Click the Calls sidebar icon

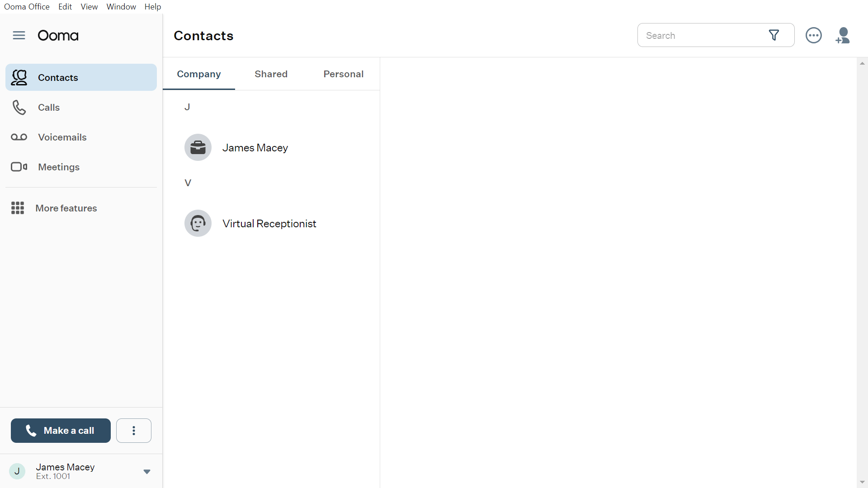coord(19,107)
